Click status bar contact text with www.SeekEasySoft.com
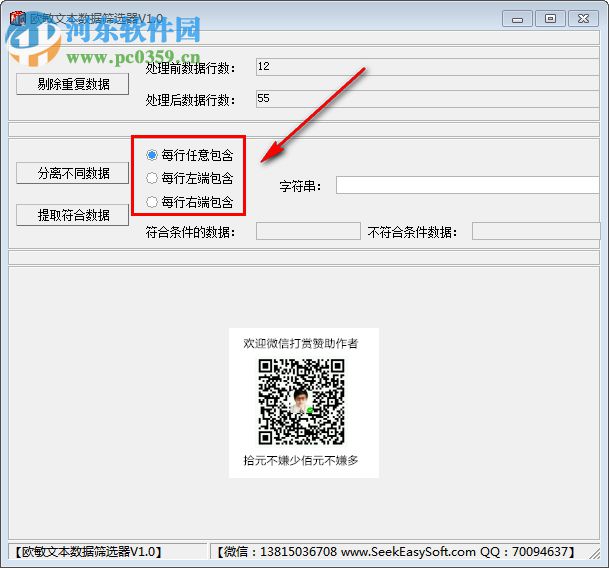 (395, 552)
